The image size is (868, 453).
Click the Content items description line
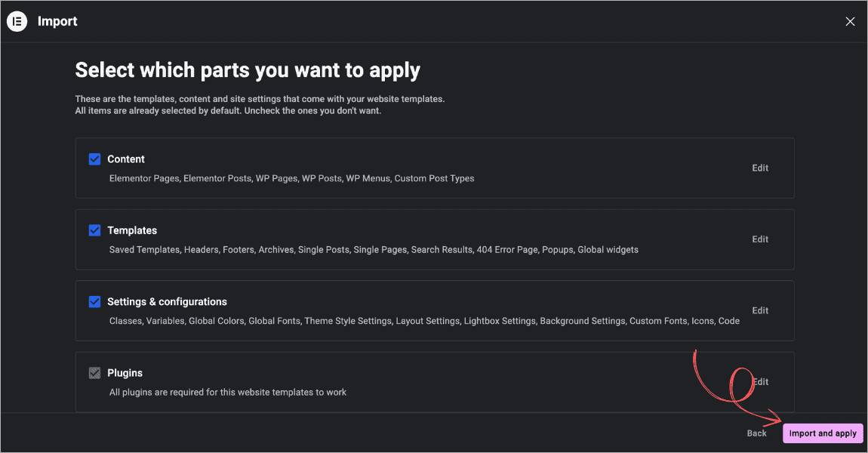point(292,178)
